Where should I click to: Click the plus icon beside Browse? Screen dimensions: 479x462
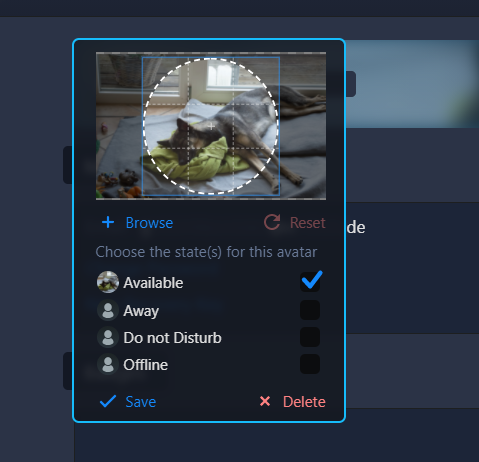[x=108, y=222]
